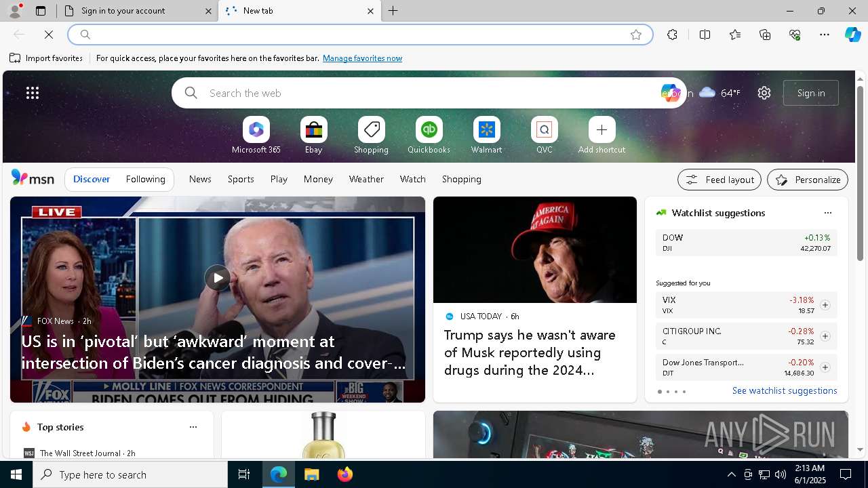Open the Ebay shortcut tile
Viewport: 868px width, 488px height.
(313, 136)
